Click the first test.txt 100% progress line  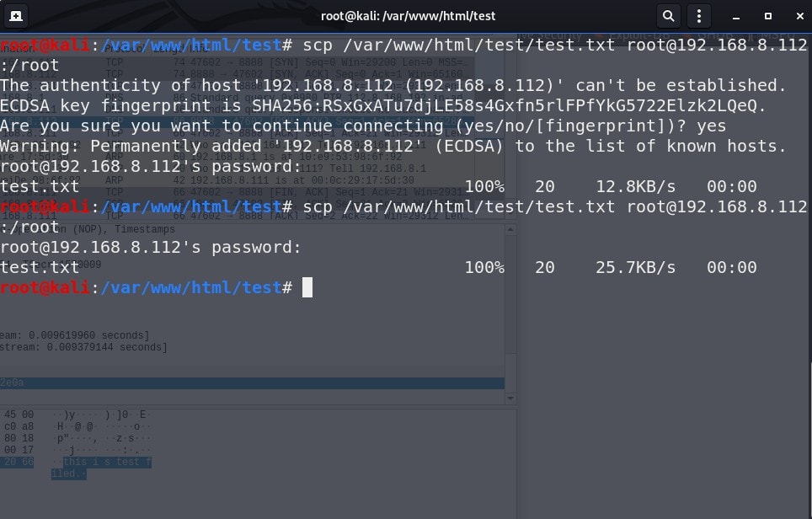click(378, 186)
